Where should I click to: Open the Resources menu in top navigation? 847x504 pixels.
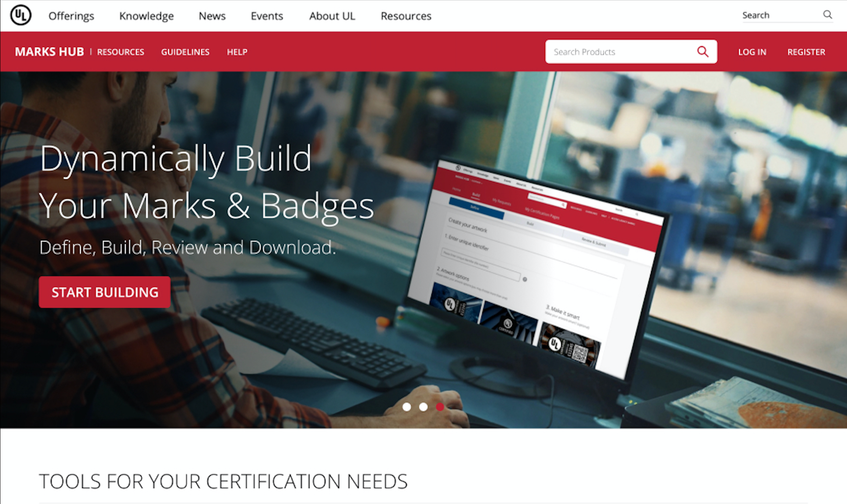point(406,16)
